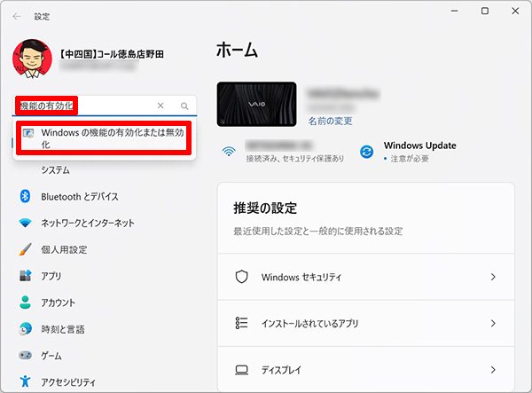Screen dimensions: 532x393
Task: Click the list icon for インストールされているアプリ
Action: pos(241,323)
